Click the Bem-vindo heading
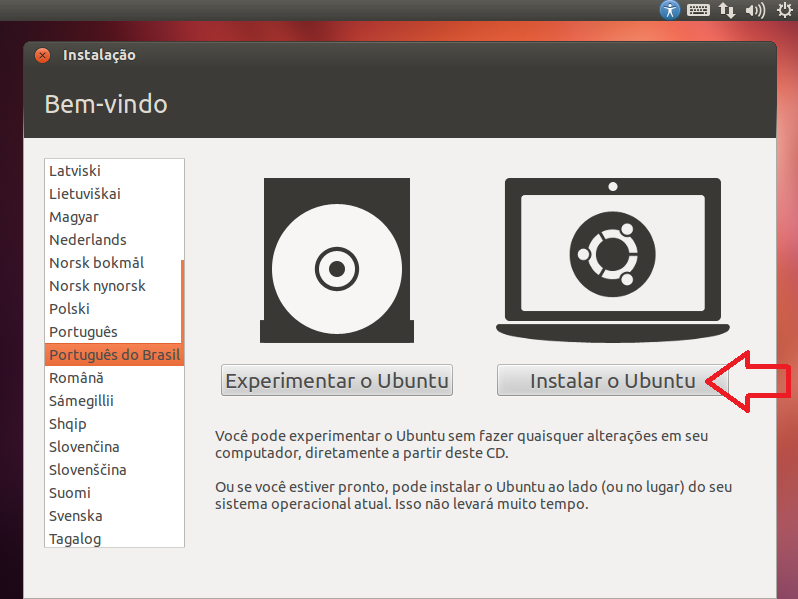The image size is (798, 599). [x=106, y=104]
